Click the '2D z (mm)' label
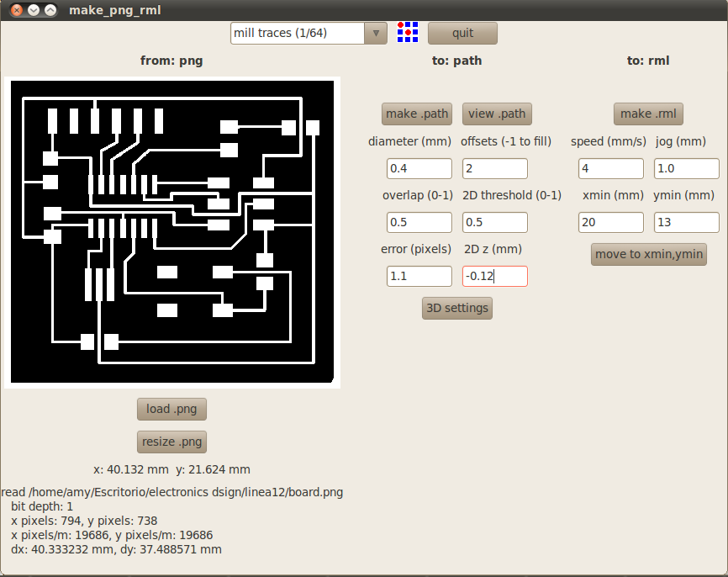 [493, 249]
